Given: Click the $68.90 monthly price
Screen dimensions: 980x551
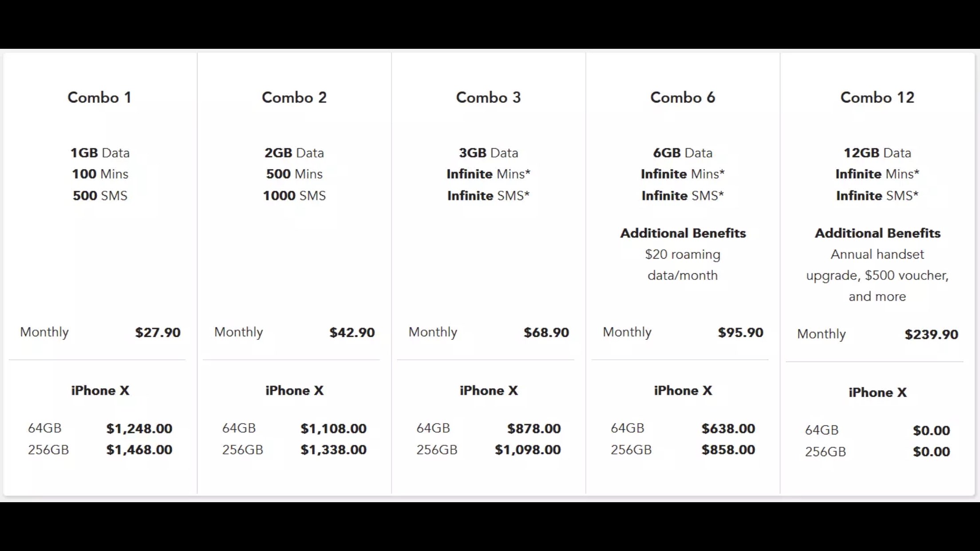Looking at the screenshot, I should [x=546, y=332].
